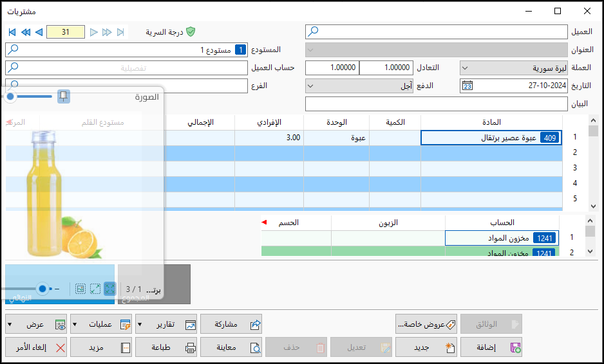Click the magnifier icon in الفرع field
The image size is (604, 364).
[x=14, y=84]
